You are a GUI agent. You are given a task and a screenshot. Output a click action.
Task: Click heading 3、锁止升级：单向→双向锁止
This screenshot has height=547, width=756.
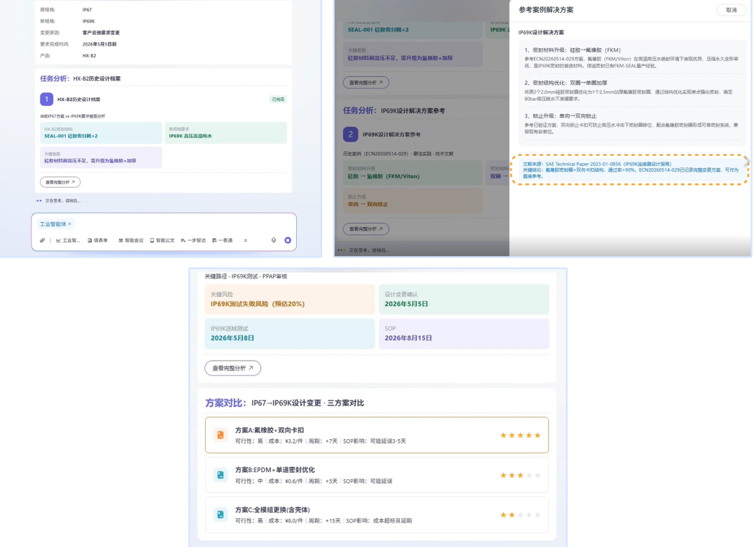coord(560,116)
